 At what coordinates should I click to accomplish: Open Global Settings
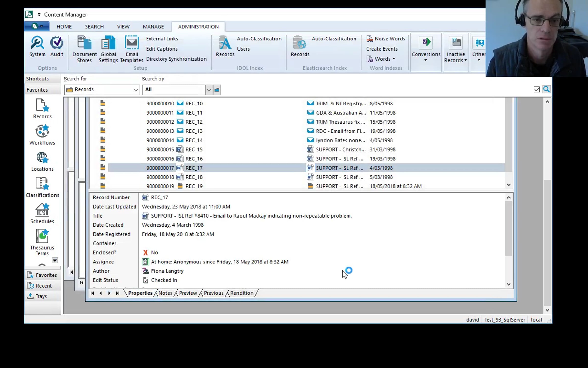108,49
